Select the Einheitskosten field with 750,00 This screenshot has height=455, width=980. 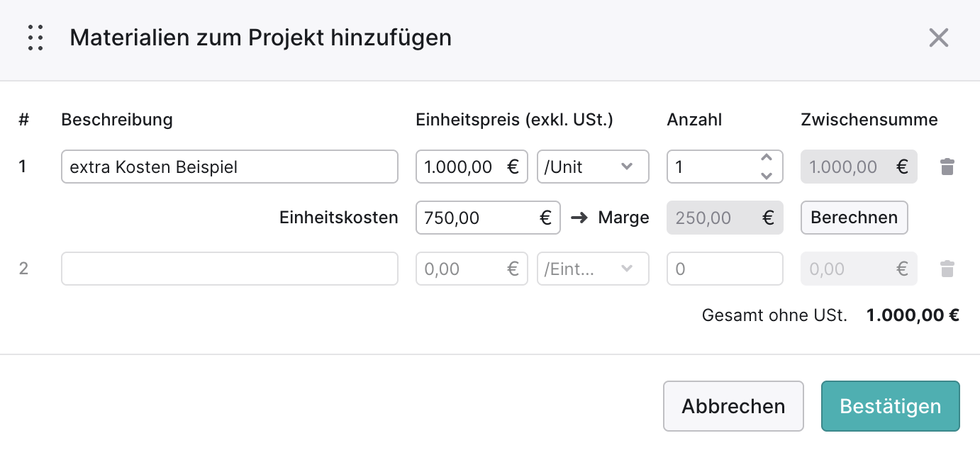coord(488,218)
